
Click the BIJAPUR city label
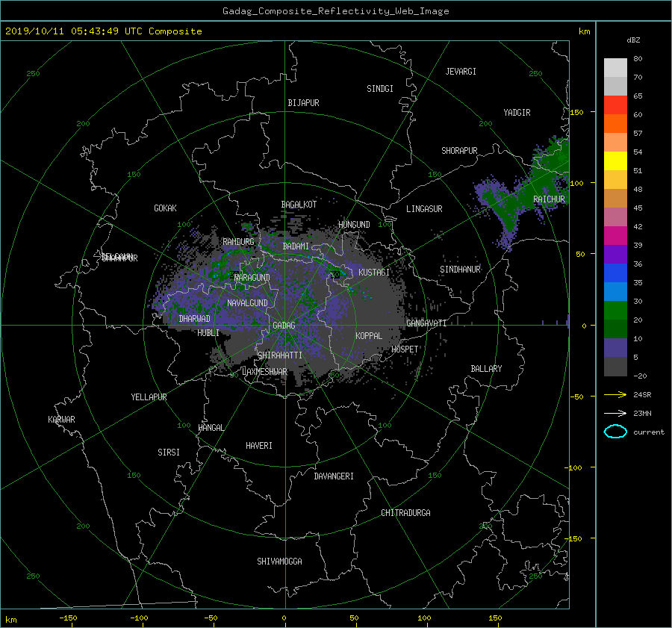click(x=303, y=103)
